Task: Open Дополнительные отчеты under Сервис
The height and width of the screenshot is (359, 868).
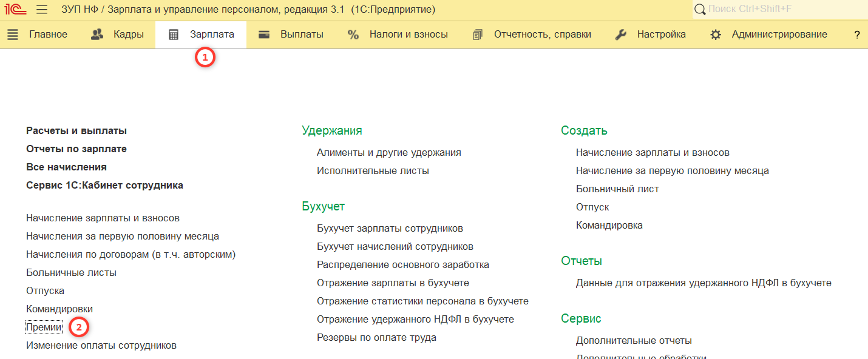Action: pyautogui.click(x=634, y=341)
